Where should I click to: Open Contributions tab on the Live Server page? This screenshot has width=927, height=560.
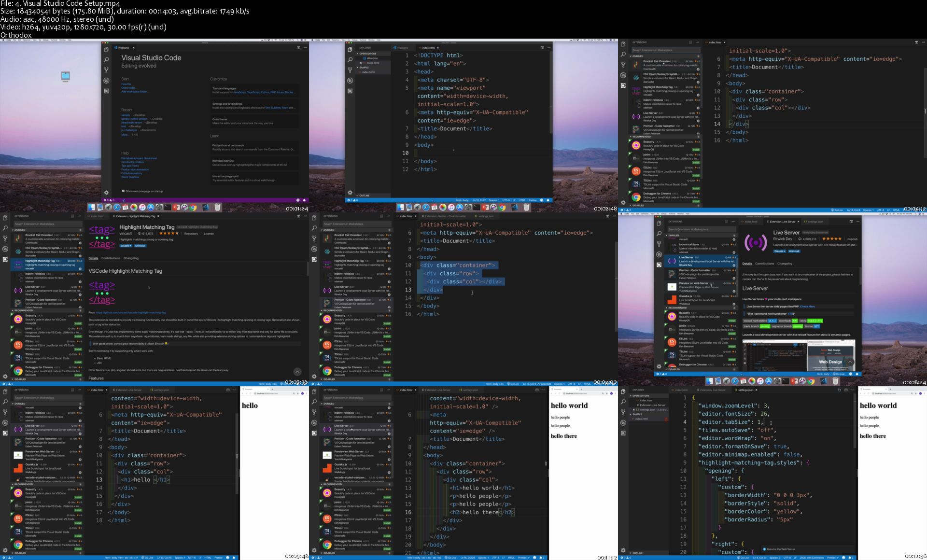(x=764, y=264)
